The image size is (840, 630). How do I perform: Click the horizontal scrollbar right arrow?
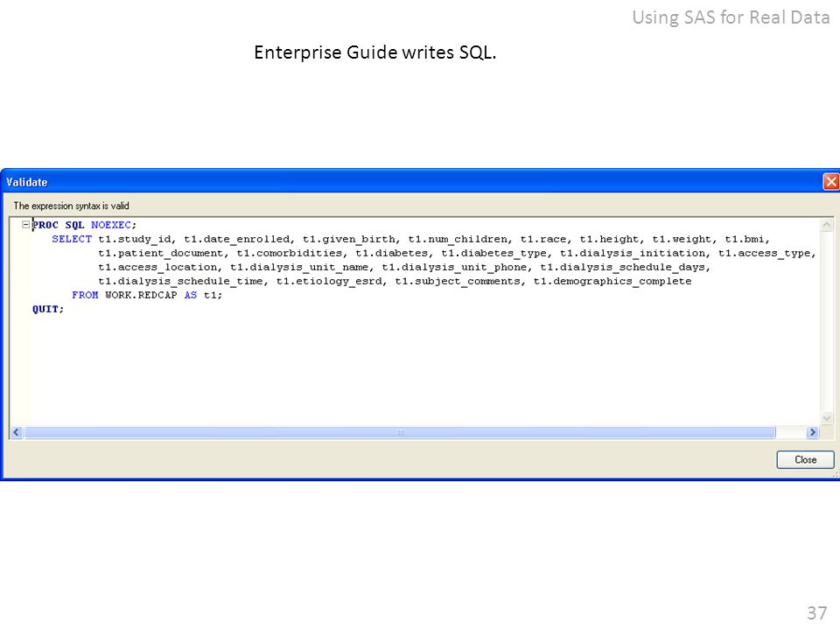pos(813,432)
